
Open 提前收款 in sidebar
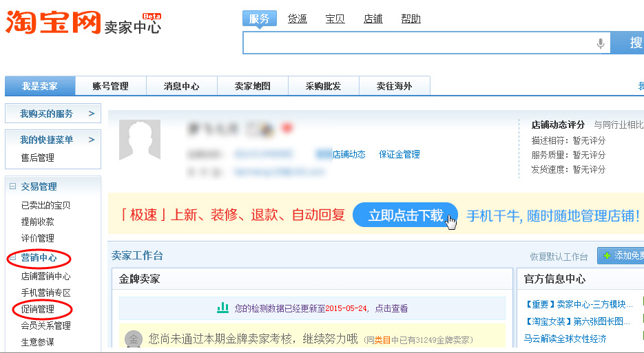pyautogui.click(x=38, y=222)
